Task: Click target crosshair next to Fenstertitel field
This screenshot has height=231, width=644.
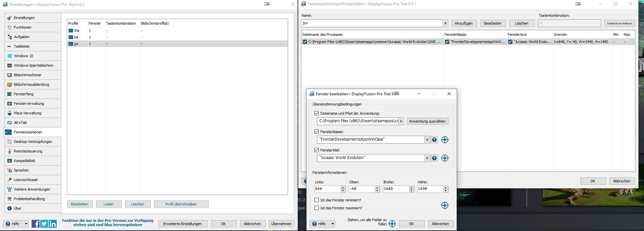Action: pyautogui.click(x=445, y=158)
